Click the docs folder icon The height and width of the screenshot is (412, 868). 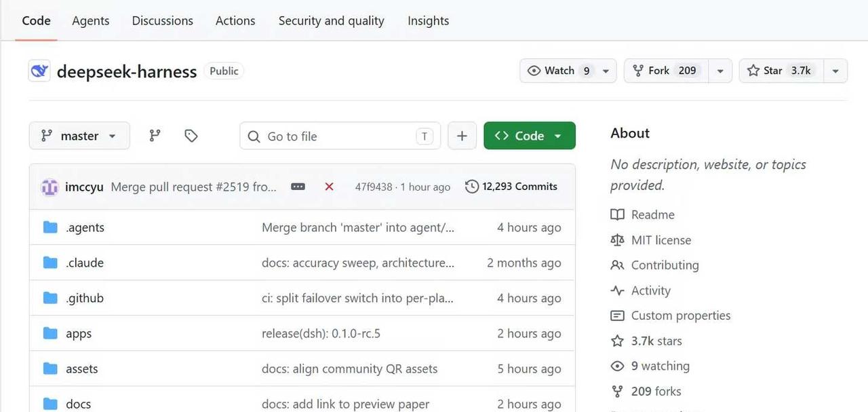click(x=50, y=404)
